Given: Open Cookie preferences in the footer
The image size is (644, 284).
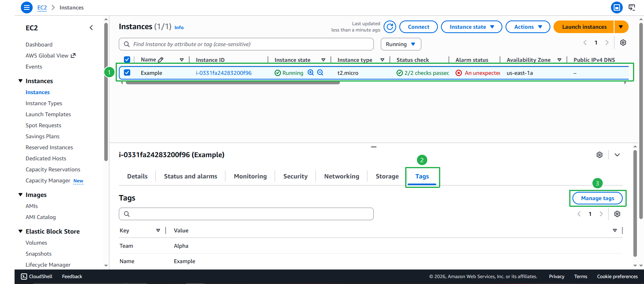Looking at the screenshot, I should 617,277.
